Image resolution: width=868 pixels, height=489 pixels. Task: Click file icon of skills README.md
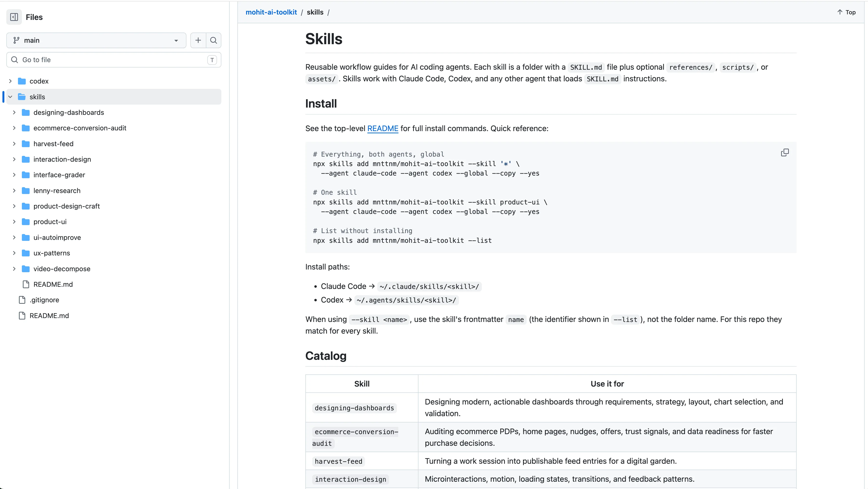26,284
